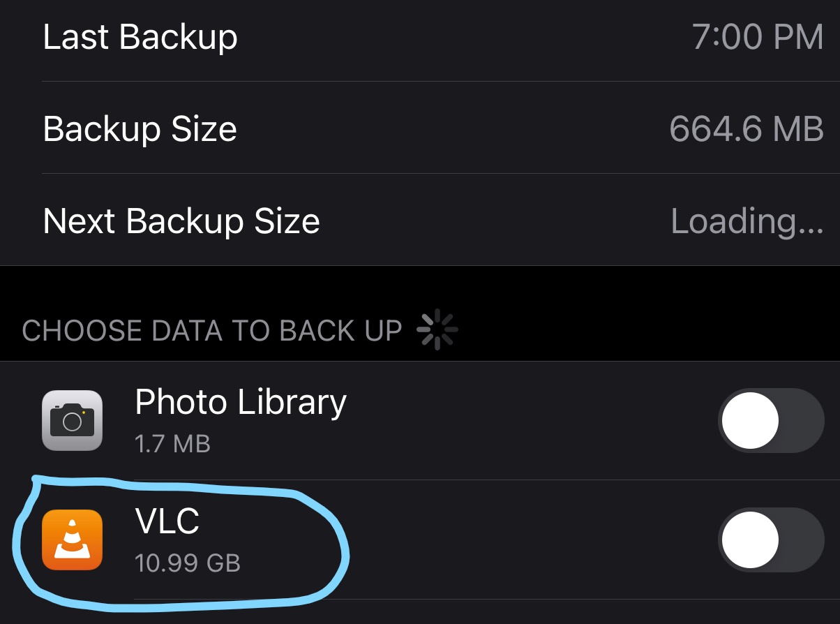Click the loading spinner beside section header
This screenshot has width=840, height=624.
437,329
